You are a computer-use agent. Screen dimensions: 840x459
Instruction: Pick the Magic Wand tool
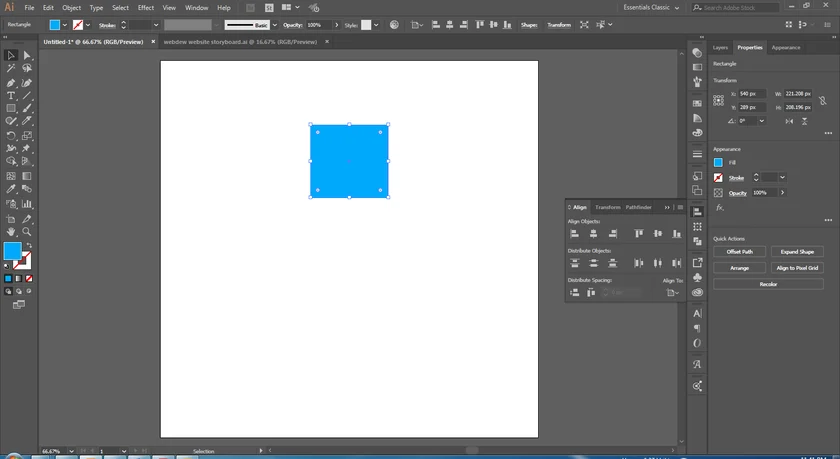pos(11,69)
